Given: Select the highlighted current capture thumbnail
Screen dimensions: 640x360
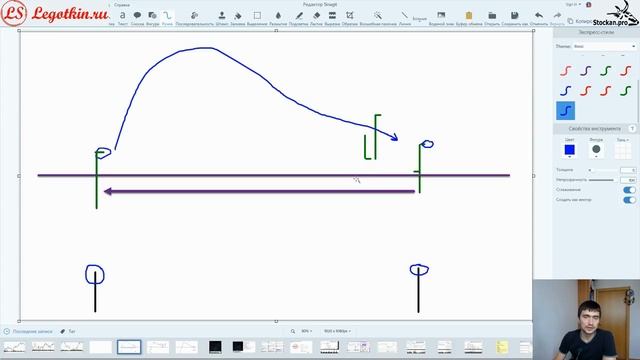Looking at the screenshot, I should (129, 347).
